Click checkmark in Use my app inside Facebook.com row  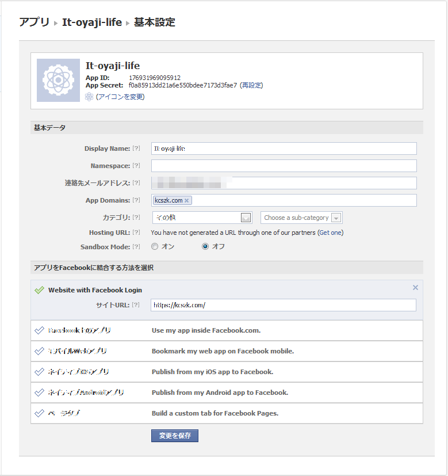[x=40, y=330]
